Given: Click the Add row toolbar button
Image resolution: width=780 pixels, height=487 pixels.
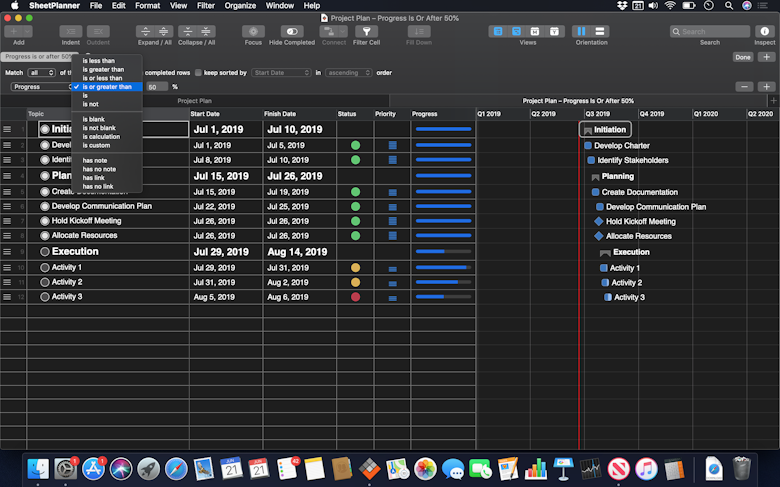Looking at the screenshot, I should [13, 31].
